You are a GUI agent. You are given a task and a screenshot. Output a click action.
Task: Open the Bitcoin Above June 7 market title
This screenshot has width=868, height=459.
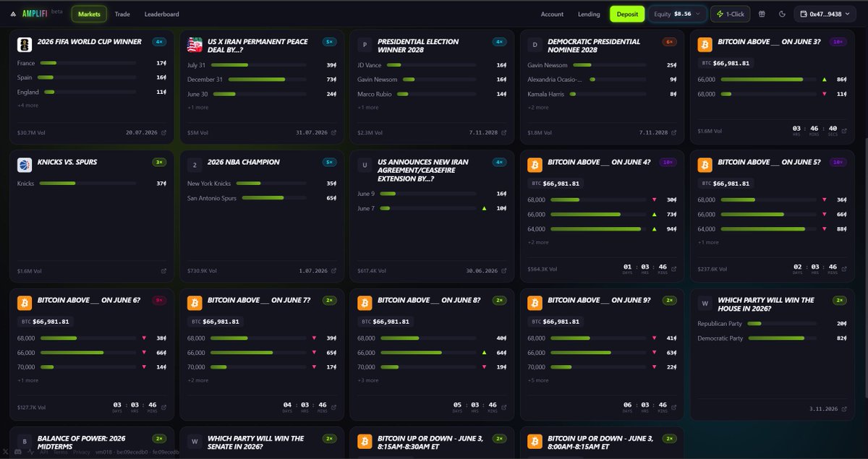(258, 300)
